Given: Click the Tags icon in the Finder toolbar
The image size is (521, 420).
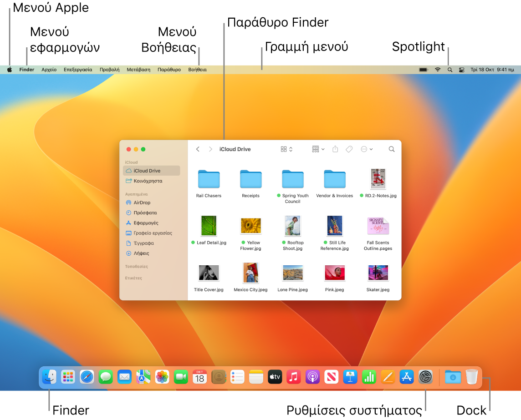Looking at the screenshot, I should (349, 149).
